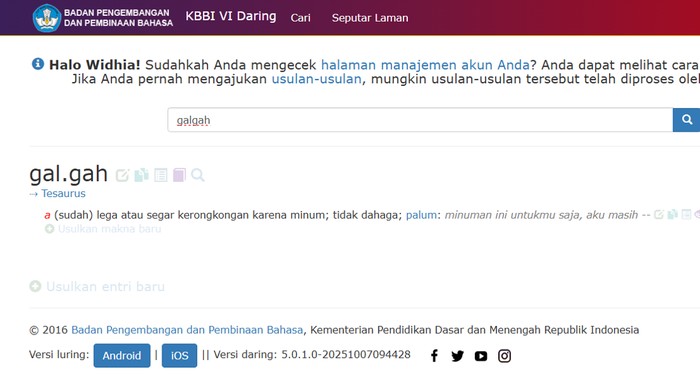
Task: Open the usulan-usulan link
Action: pos(317,79)
